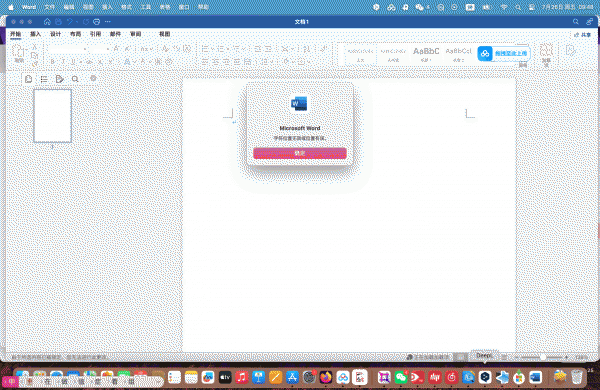Image resolution: width=600 pixels, height=390 pixels.
Task: Open the 帮助 menu in the menu bar
Action: [x=203, y=7]
